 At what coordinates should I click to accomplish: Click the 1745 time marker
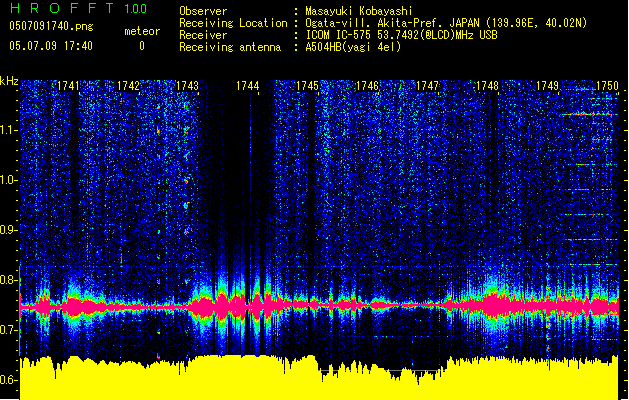click(307, 86)
